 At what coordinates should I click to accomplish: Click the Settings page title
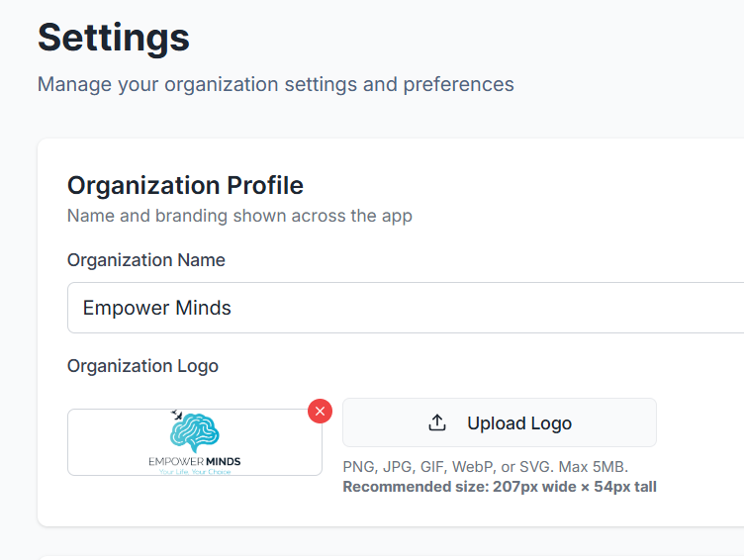tap(114, 38)
